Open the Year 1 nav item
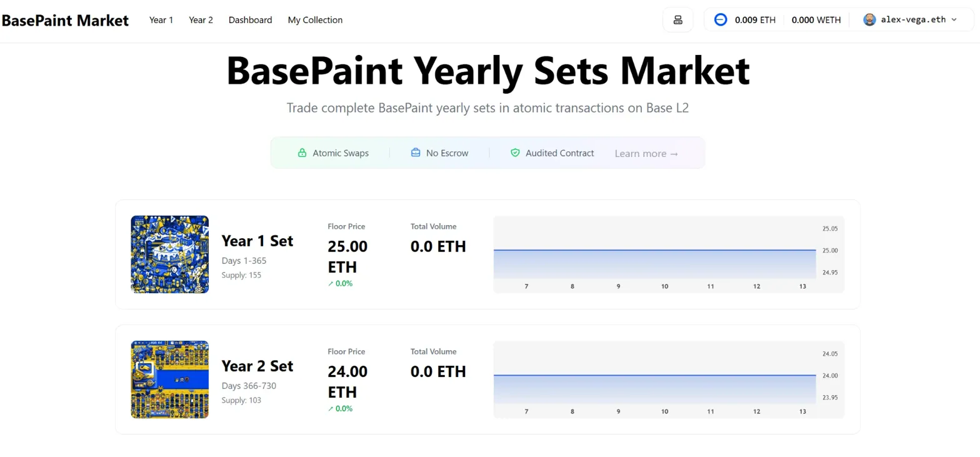Screen dimensions: 980x457 pos(161,20)
